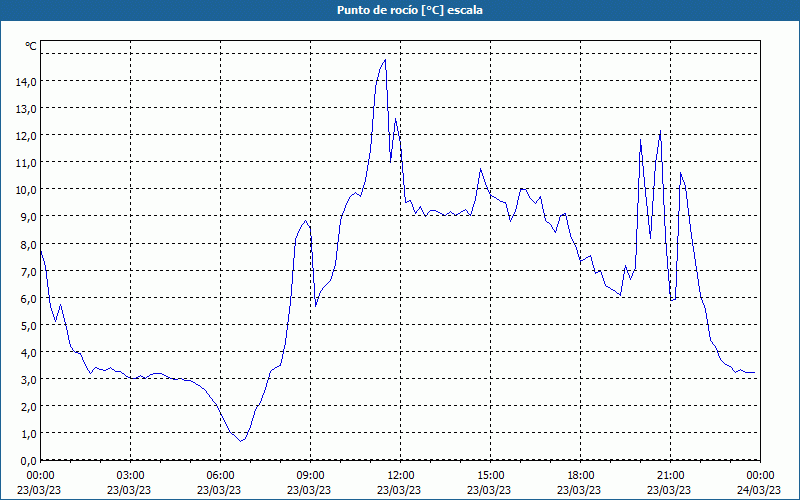This screenshot has height=500, width=800.
Task: Click the 06:00 time axis label
Action: (x=221, y=476)
